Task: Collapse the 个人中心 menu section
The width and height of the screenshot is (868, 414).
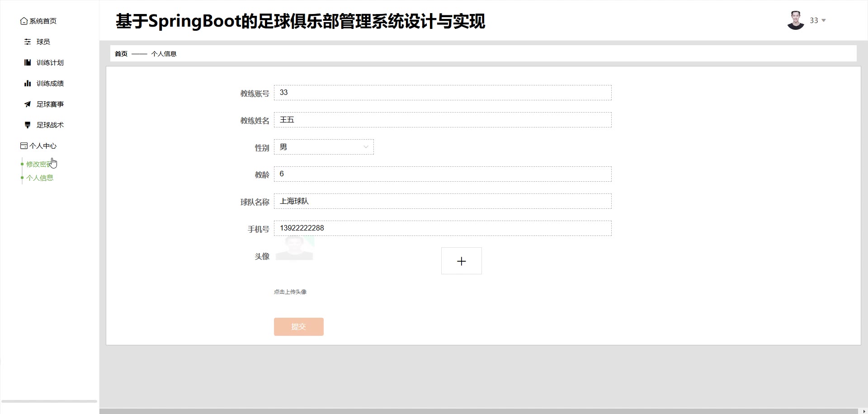Action: (x=43, y=146)
